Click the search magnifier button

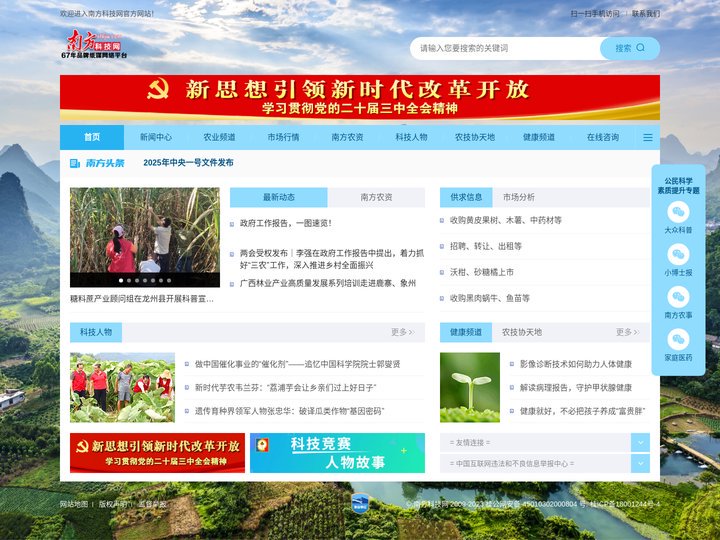tap(630, 48)
